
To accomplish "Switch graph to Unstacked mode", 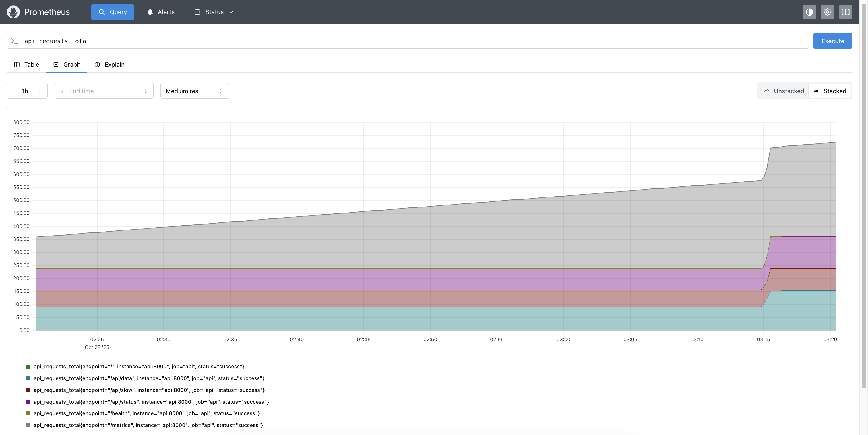I will (x=784, y=91).
